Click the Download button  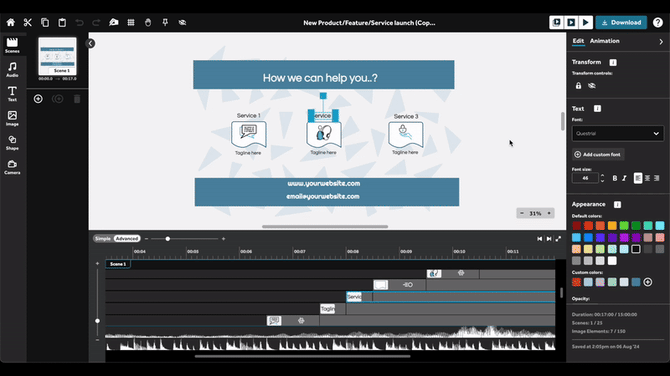tap(621, 23)
